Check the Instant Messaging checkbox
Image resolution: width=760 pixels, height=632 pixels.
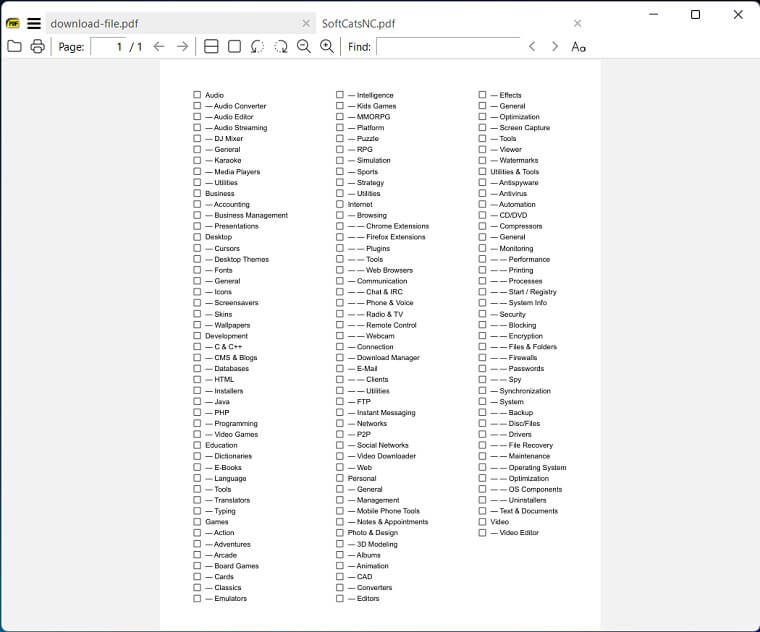click(340, 412)
